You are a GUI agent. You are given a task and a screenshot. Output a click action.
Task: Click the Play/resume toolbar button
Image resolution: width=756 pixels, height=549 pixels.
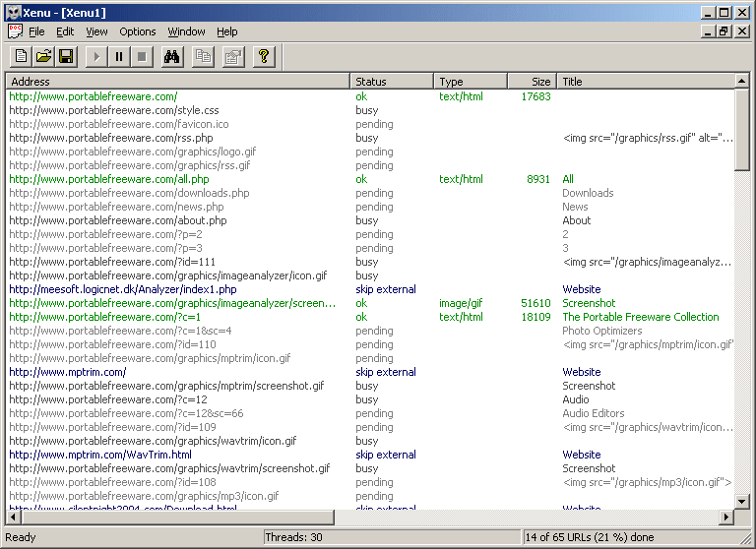click(96, 57)
